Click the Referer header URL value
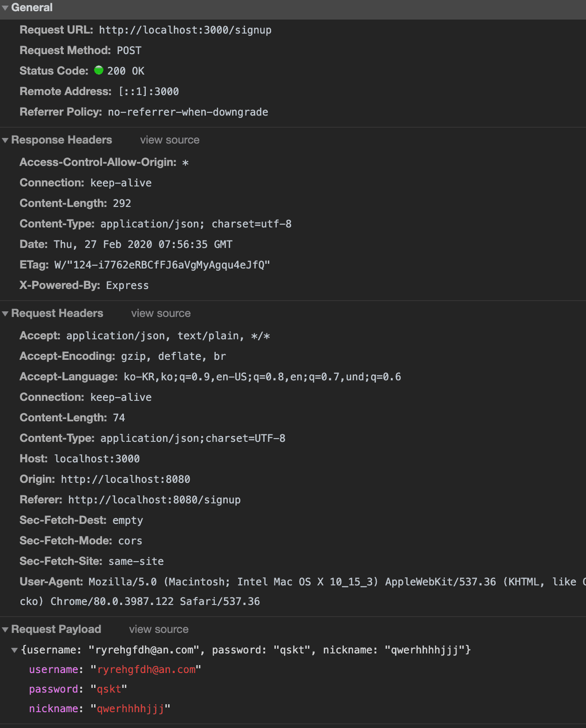 click(x=154, y=500)
